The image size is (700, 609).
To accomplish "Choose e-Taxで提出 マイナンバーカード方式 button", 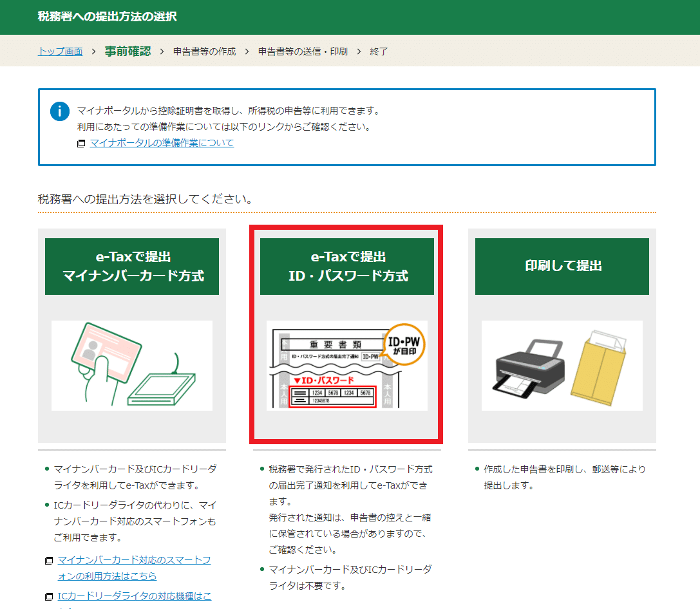I will click(132, 267).
